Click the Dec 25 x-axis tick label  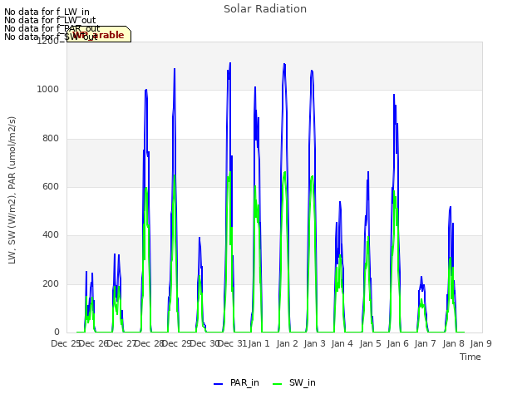tap(66, 343)
